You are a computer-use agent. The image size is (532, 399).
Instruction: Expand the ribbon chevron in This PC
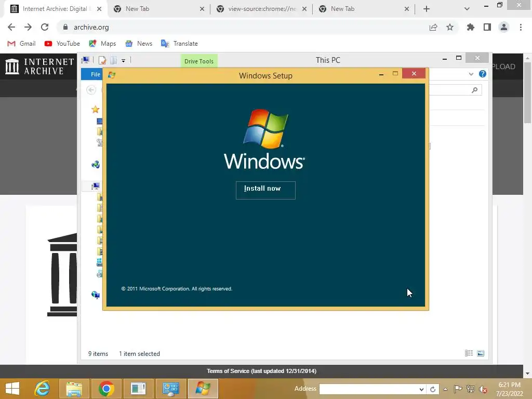[x=471, y=74]
